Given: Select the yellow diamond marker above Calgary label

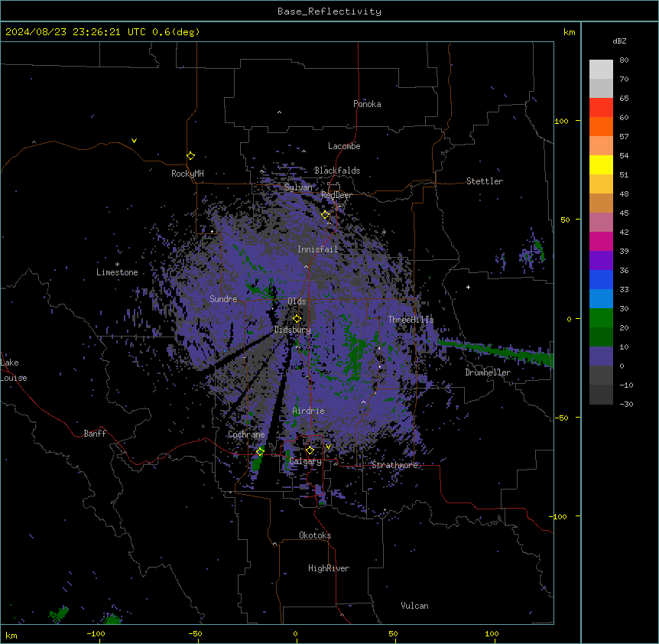Looking at the screenshot, I should (x=310, y=450).
